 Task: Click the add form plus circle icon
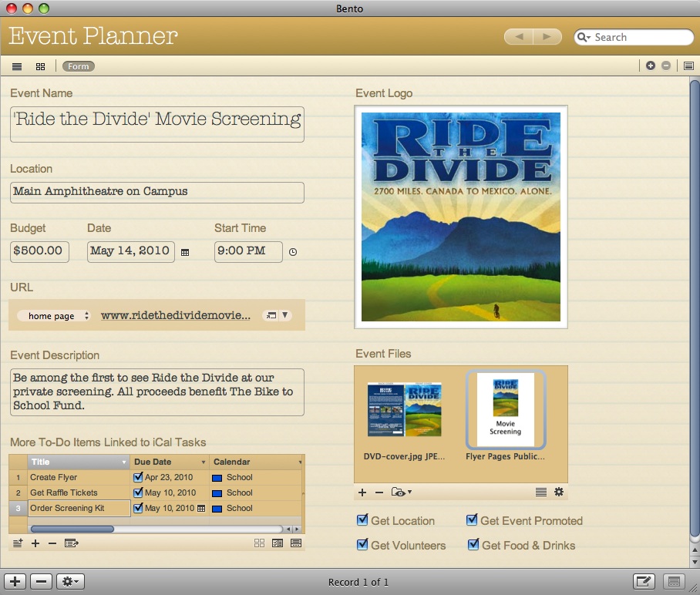(651, 66)
